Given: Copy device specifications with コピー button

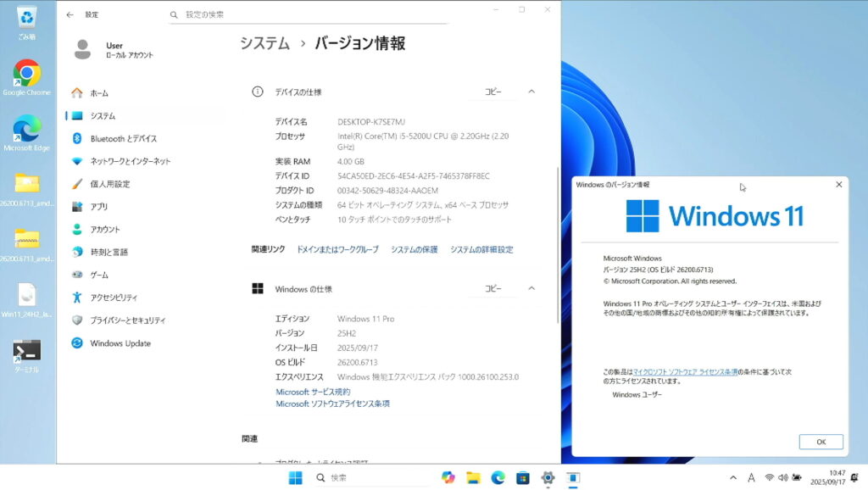Looking at the screenshot, I should pos(492,92).
